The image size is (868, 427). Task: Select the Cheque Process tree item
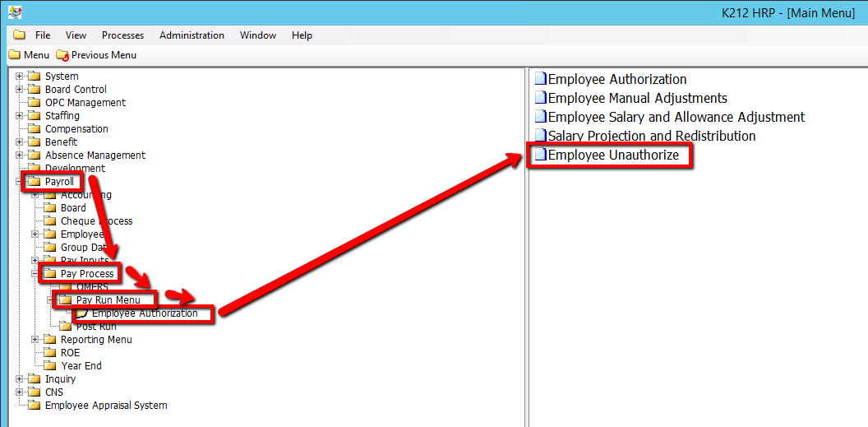pyautogui.click(x=96, y=221)
